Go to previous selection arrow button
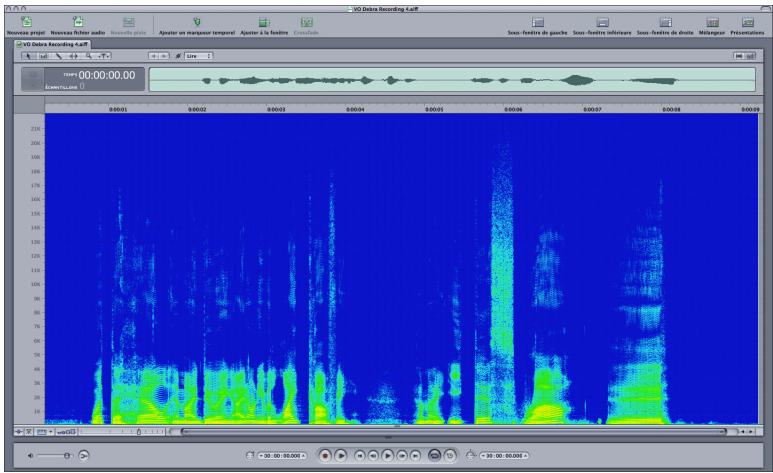Screen dimensions: 773x473 (154, 56)
